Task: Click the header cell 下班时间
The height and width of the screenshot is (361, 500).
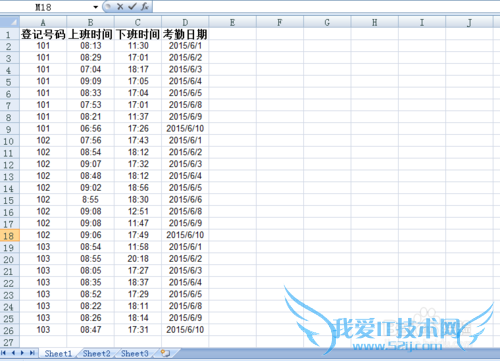Action: coord(138,34)
